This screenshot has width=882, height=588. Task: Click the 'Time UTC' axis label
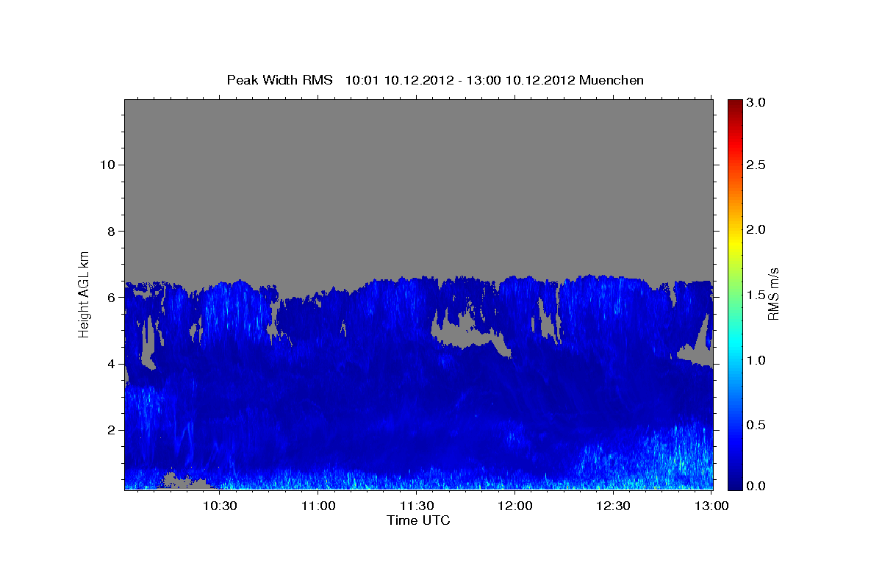coord(418,520)
